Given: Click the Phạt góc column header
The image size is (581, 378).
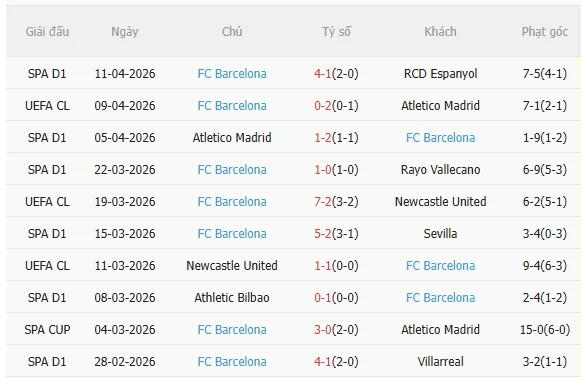Looking at the screenshot, I should pos(544,32).
